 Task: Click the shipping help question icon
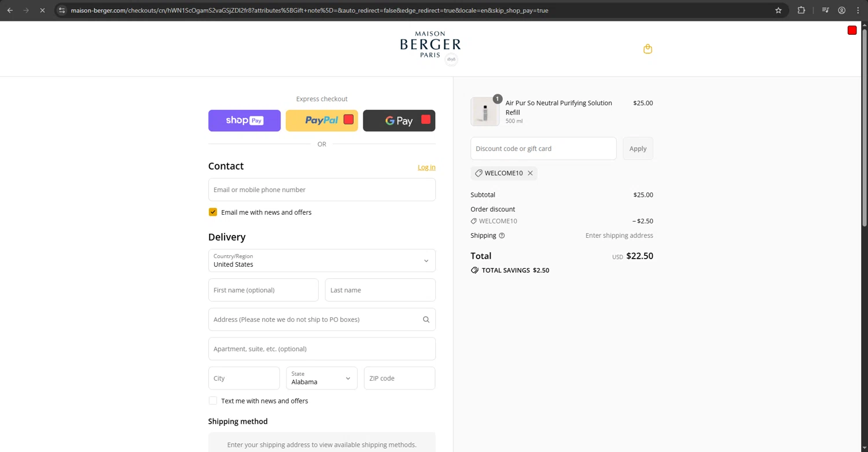502,236
